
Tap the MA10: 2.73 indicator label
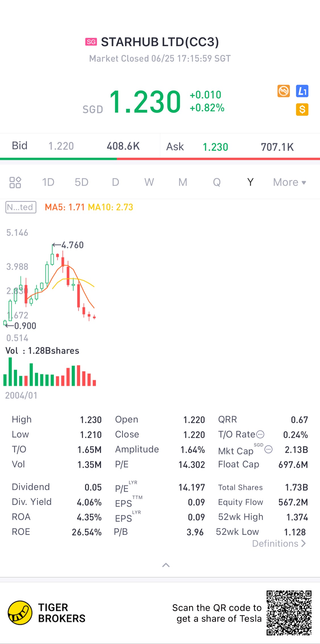click(111, 207)
